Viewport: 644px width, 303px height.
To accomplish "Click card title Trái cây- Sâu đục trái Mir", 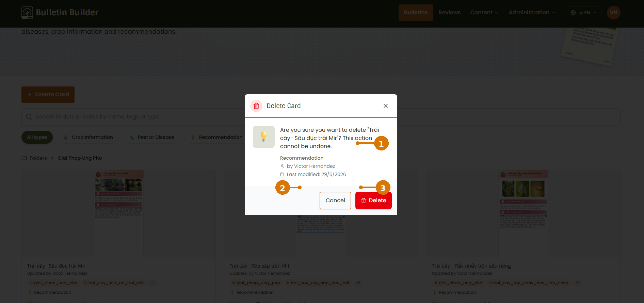I will click(56, 266).
